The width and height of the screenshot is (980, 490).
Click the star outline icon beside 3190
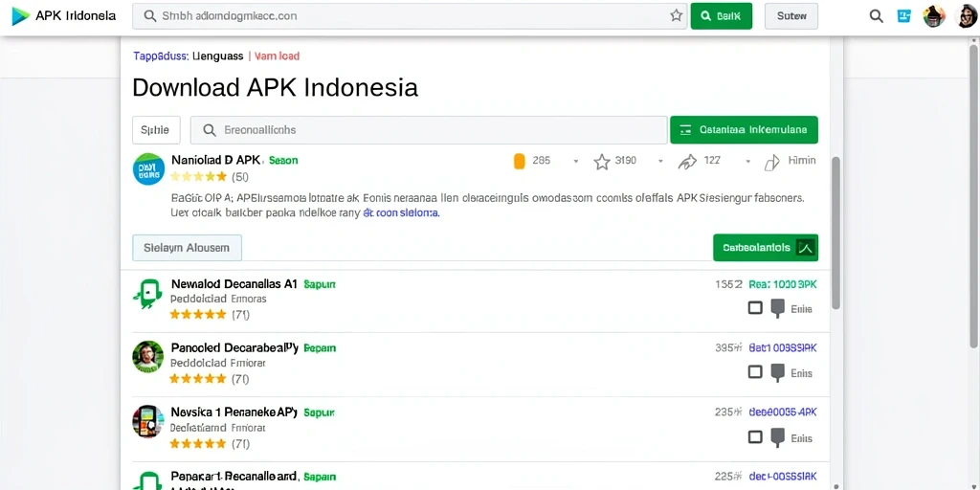click(602, 162)
